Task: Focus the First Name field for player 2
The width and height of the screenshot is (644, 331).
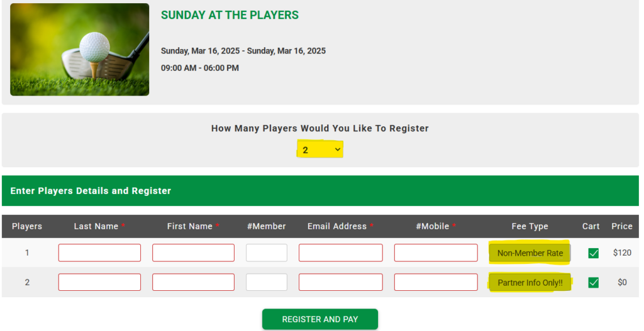Action: point(193,283)
